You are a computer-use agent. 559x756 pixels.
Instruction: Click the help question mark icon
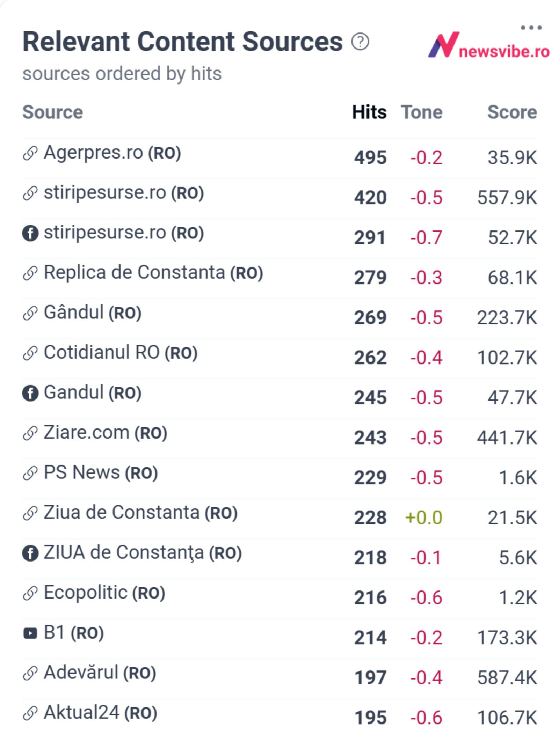360,42
